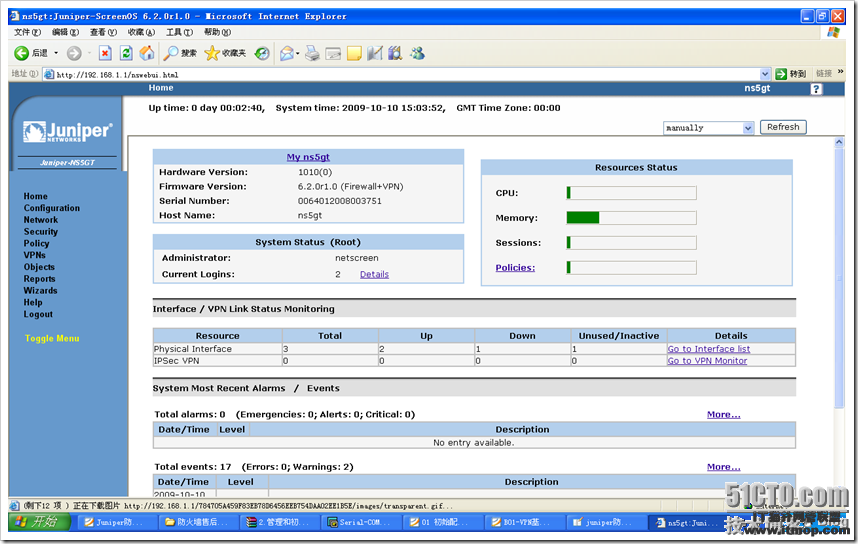Expand the address bar URL dropdown
This screenshot has width=858, height=544.
(765, 74)
